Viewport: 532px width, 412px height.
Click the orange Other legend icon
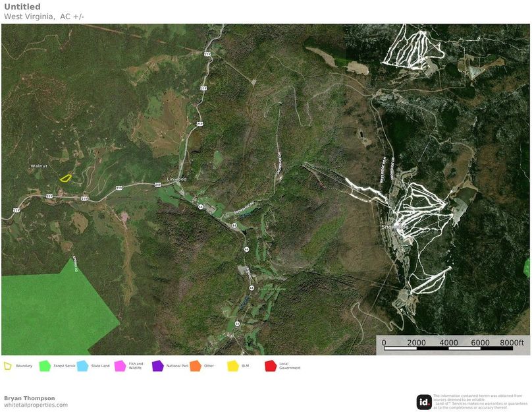coord(195,366)
